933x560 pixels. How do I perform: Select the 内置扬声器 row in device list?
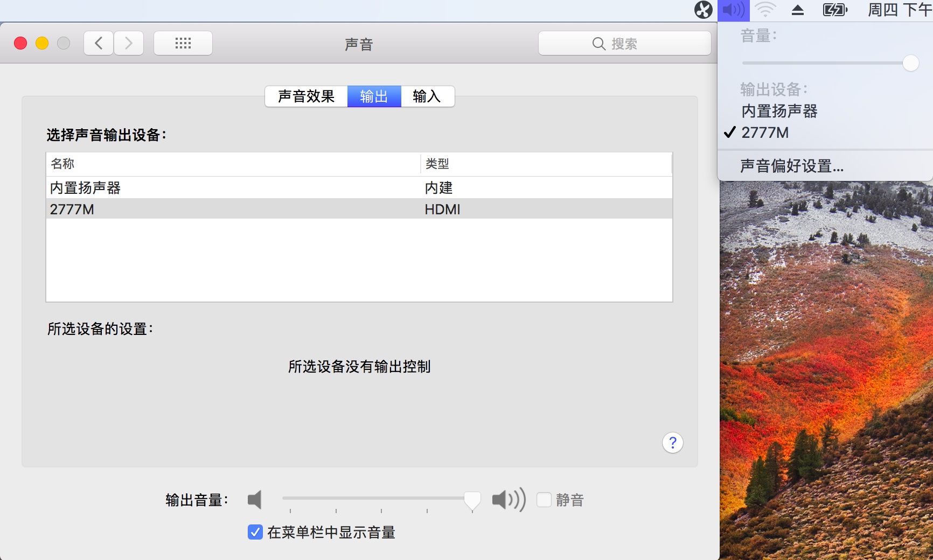click(359, 187)
